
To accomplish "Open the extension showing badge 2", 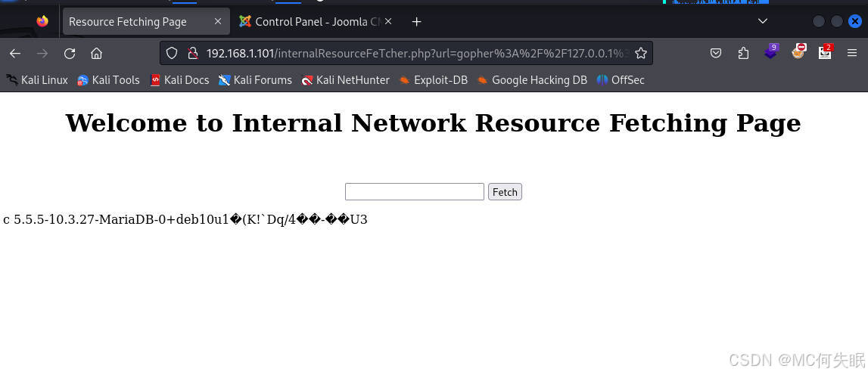I will point(825,52).
